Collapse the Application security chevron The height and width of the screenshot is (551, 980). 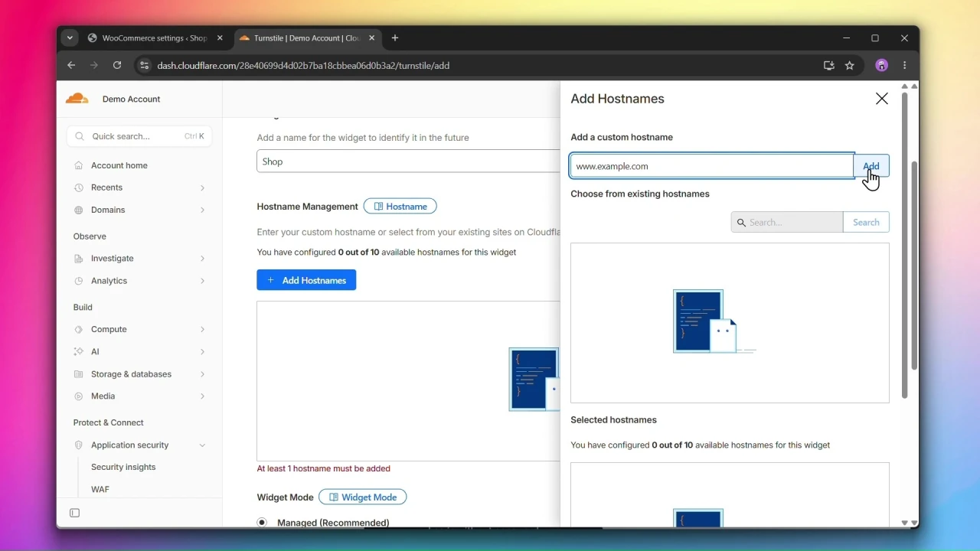(x=202, y=445)
